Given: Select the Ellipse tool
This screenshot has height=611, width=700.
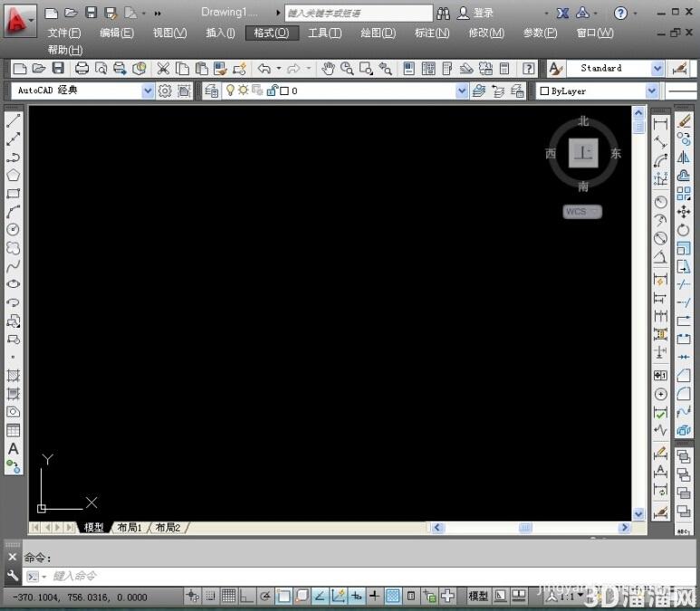Looking at the screenshot, I should coord(14,284).
